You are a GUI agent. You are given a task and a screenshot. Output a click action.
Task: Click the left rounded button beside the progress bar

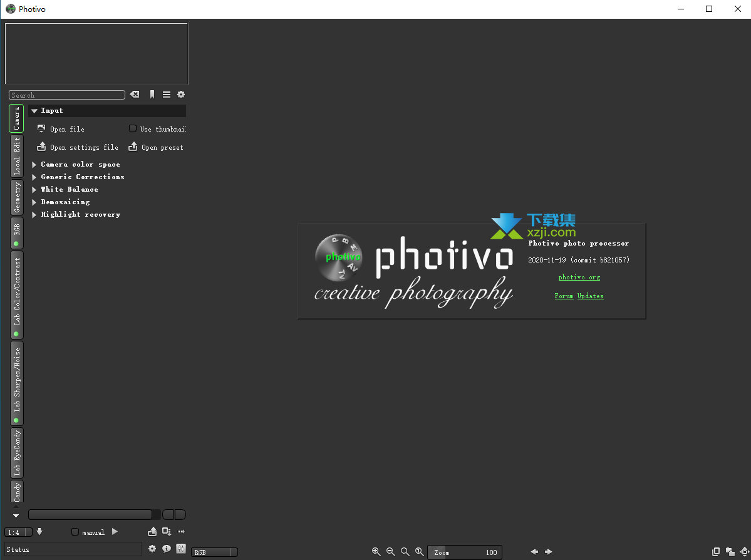tap(168, 514)
